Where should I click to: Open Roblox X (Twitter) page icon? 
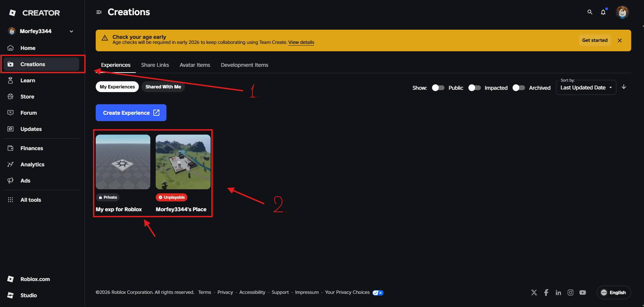point(534,292)
